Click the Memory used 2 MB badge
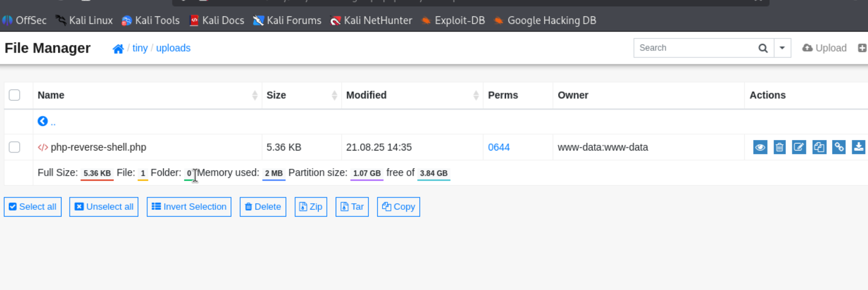The width and height of the screenshot is (868, 290). [x=274, y=173]
